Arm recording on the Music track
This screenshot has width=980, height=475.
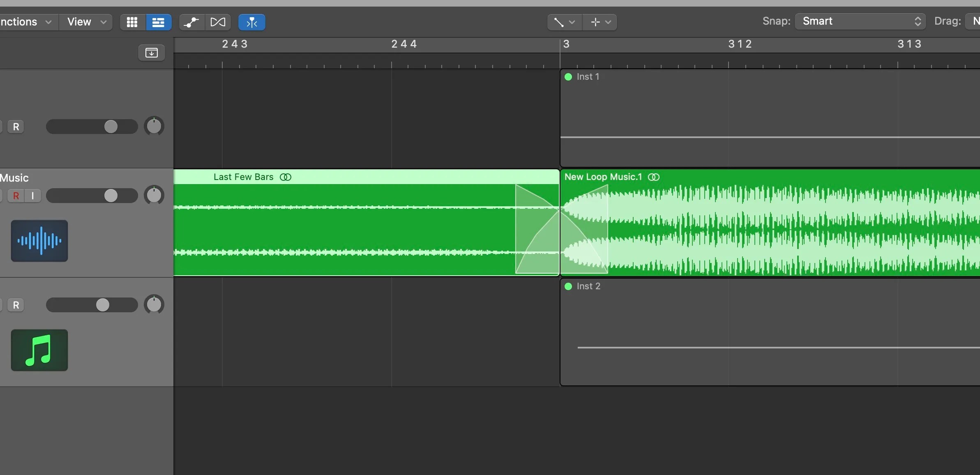coord(16,196)
